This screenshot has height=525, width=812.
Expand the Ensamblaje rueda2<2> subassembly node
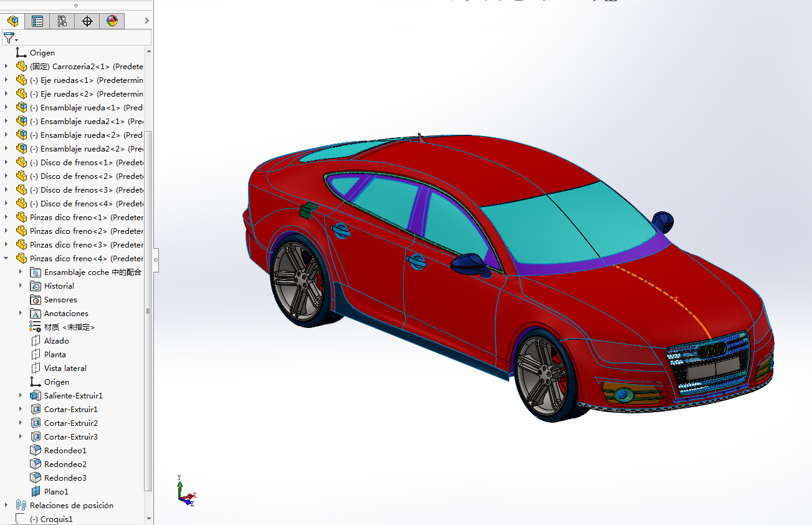pyautogui.click(x=7, y=148)
